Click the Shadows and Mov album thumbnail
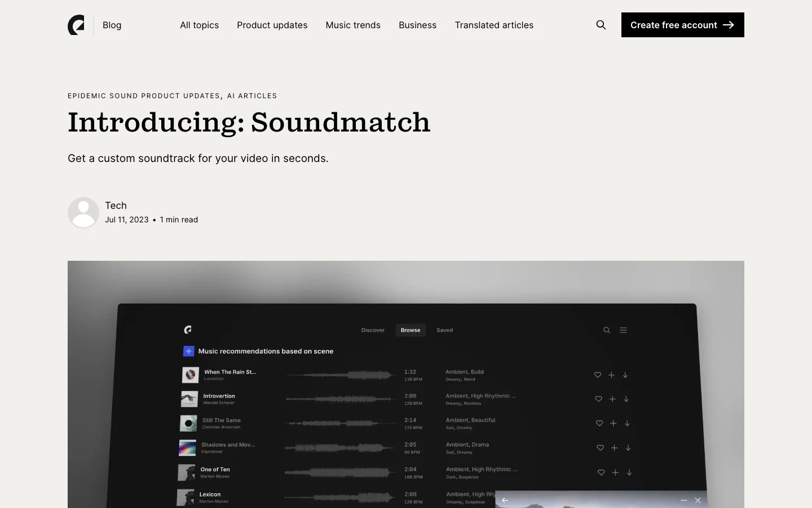This screenshot has height=508, width=812. pos(187,448)
